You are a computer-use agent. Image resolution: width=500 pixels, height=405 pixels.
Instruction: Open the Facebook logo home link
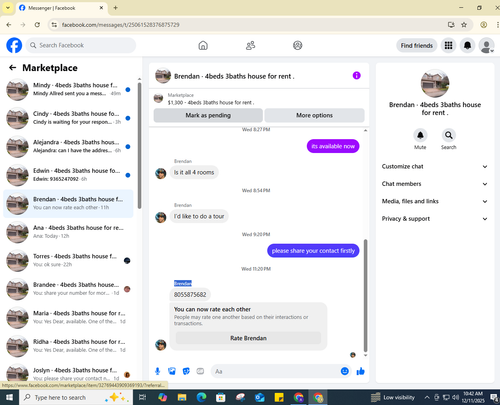tap(14, 45)
